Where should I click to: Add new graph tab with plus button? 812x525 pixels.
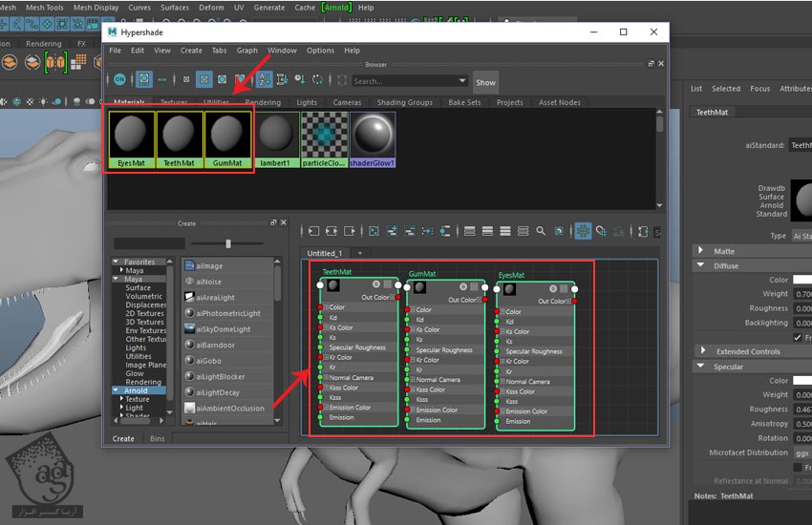[360, 253]
